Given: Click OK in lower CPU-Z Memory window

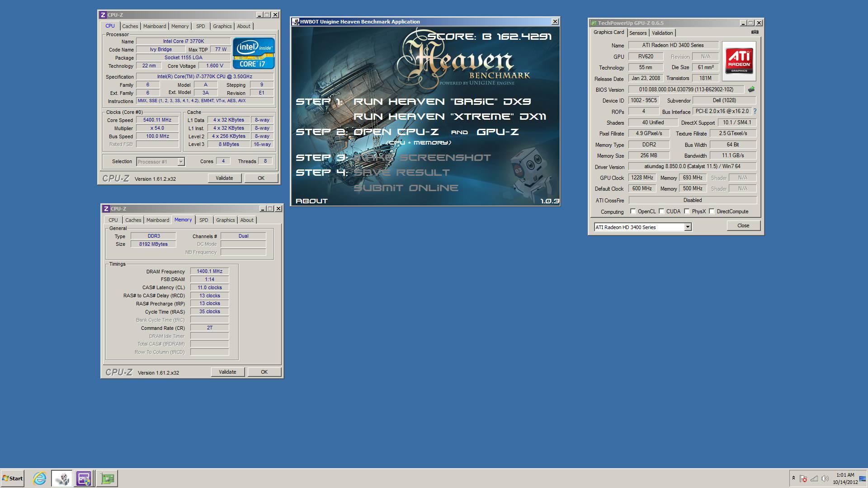Looking at the screenshot, I should tap(264, 372).
